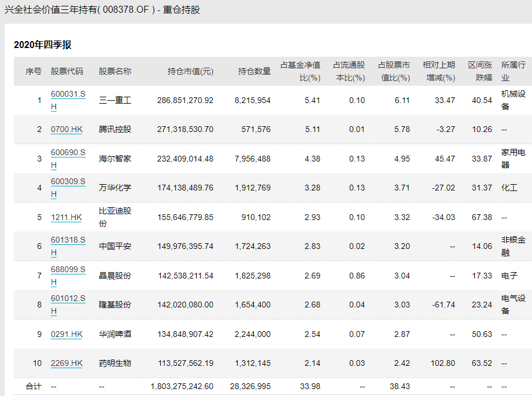Click the 持仓数量 column header
This screenshot has height=396, width=532.
(x=254, y=71)
